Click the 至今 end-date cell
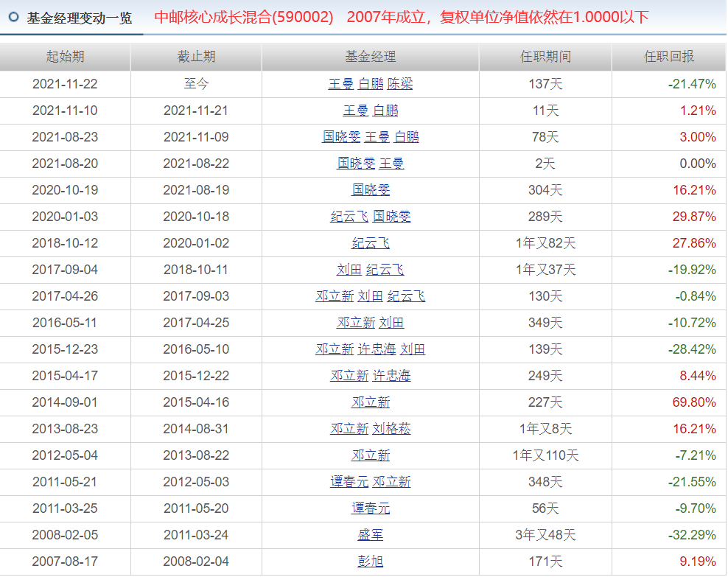 coord(196,84)
